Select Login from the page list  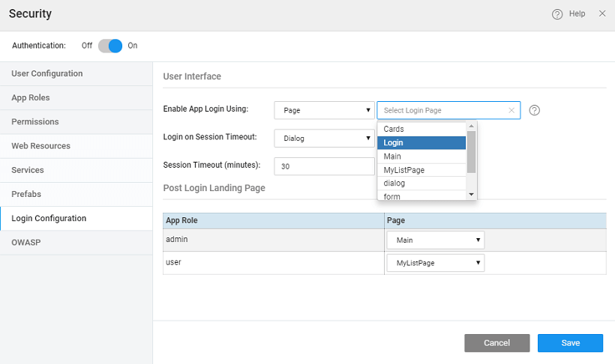(x=421, y=143)
